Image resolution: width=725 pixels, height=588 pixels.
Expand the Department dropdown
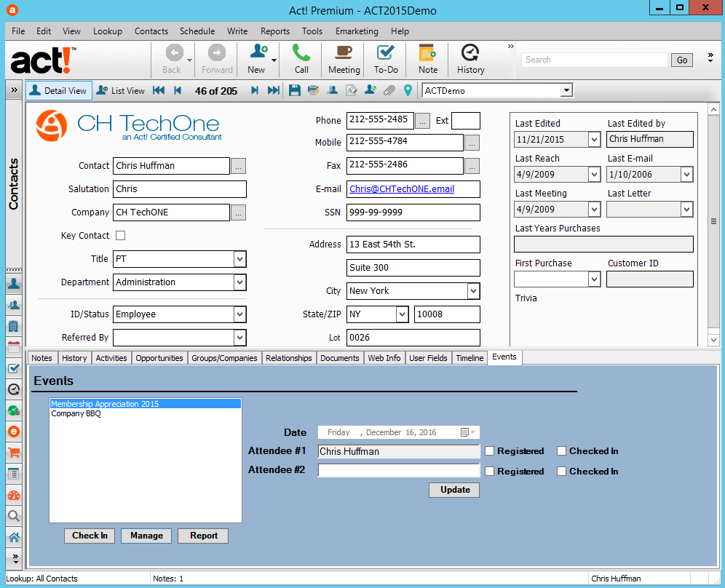[x=239, y=282]
